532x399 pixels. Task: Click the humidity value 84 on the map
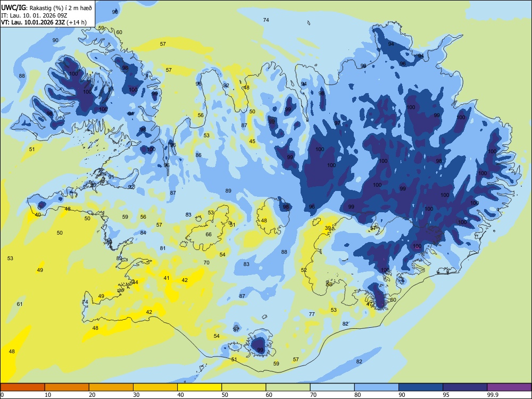point(143,233)
